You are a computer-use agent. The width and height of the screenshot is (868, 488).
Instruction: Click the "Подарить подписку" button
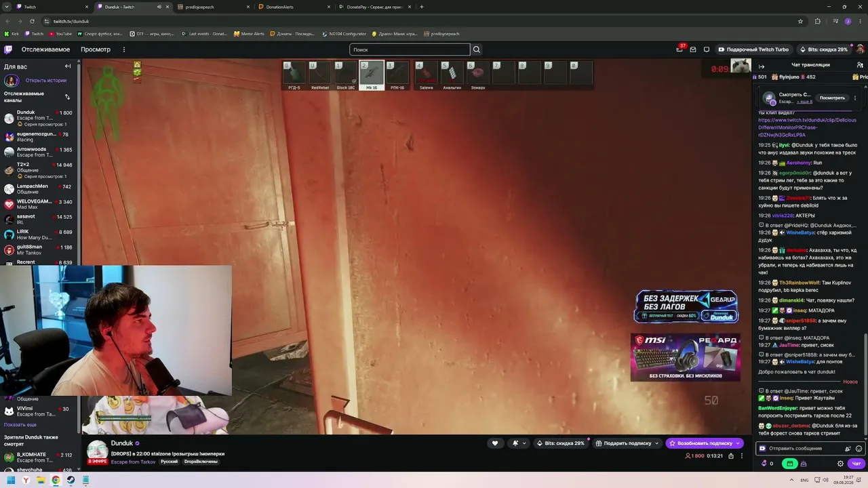point(627,443)
